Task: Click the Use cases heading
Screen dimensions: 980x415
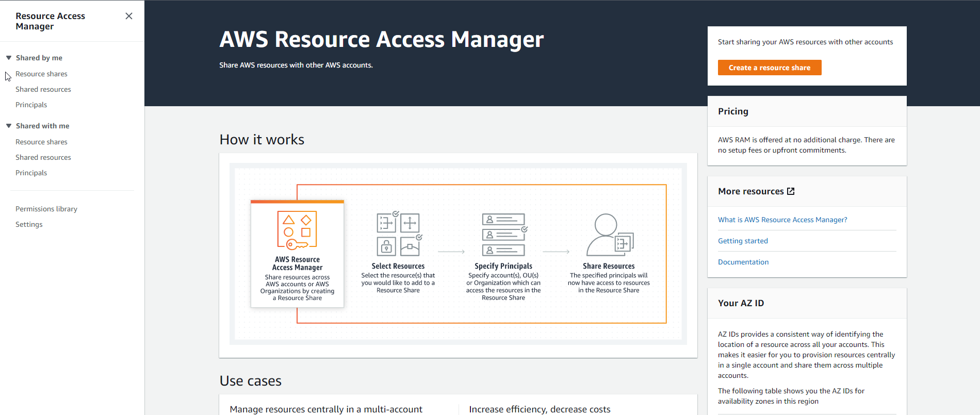Action: (250, 381)
